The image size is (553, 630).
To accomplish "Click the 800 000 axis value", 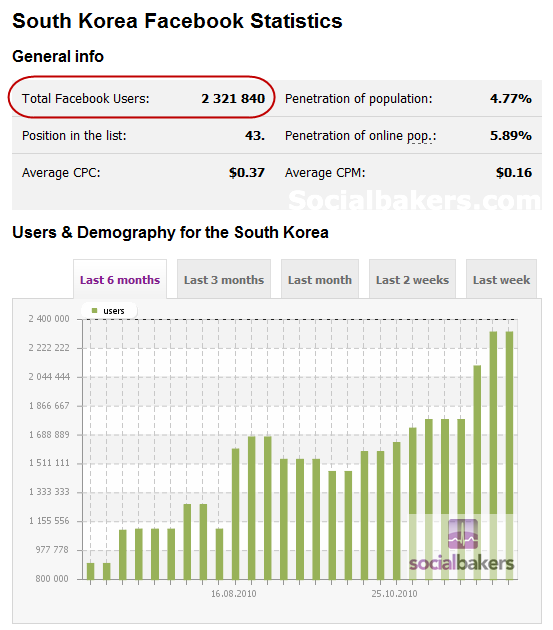I will click(52, 579).
